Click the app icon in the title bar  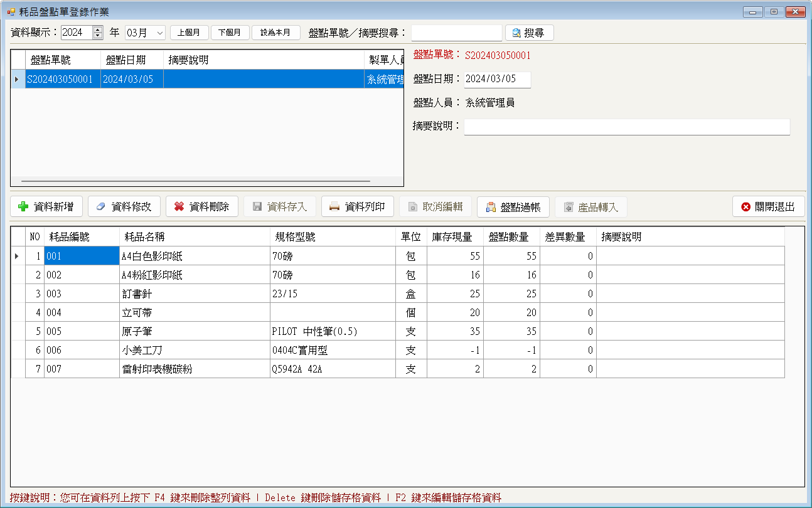11,11
